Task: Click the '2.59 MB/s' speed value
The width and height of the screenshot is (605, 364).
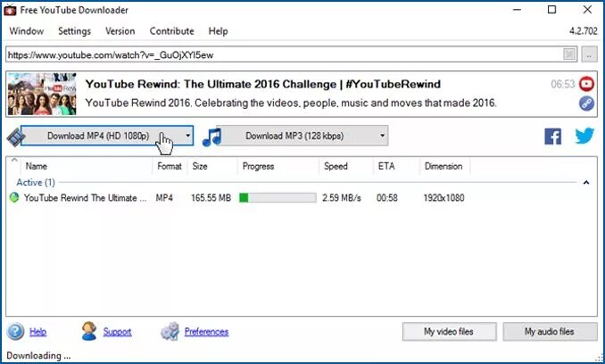Action: pyautogui.click(x=342, y=198)
